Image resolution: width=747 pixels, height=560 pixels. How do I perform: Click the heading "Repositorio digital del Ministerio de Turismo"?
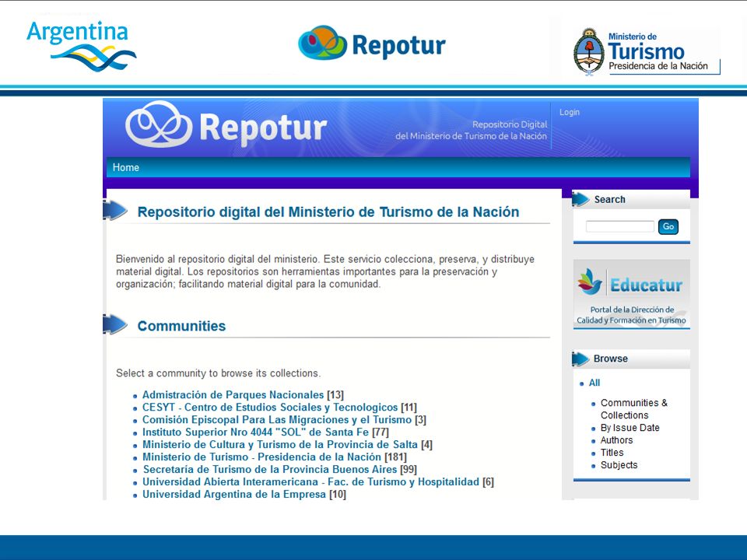(328, 212)
